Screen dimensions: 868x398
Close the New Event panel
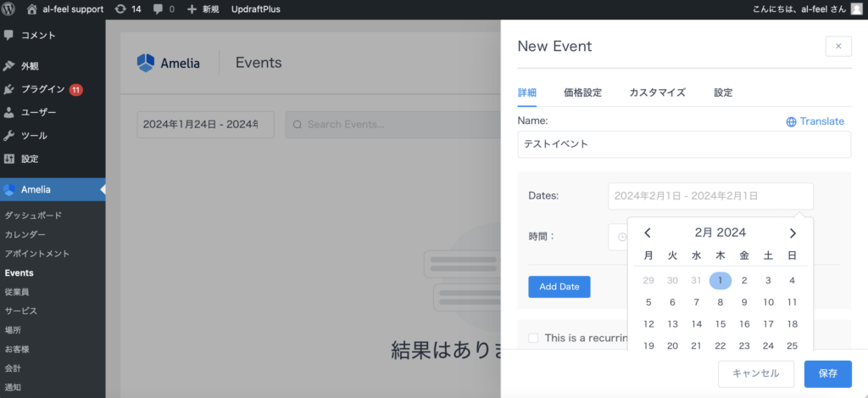[837, 47]
